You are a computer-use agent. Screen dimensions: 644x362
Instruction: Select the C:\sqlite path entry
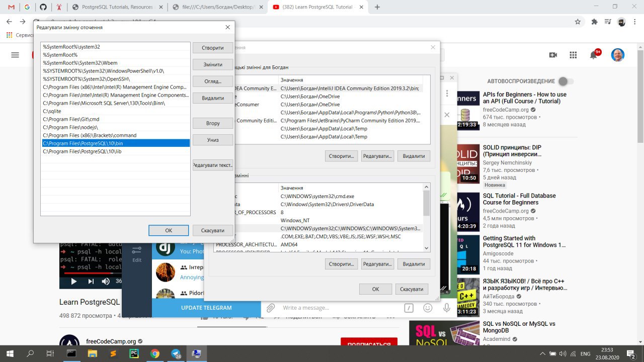click(x=116, y=111)
